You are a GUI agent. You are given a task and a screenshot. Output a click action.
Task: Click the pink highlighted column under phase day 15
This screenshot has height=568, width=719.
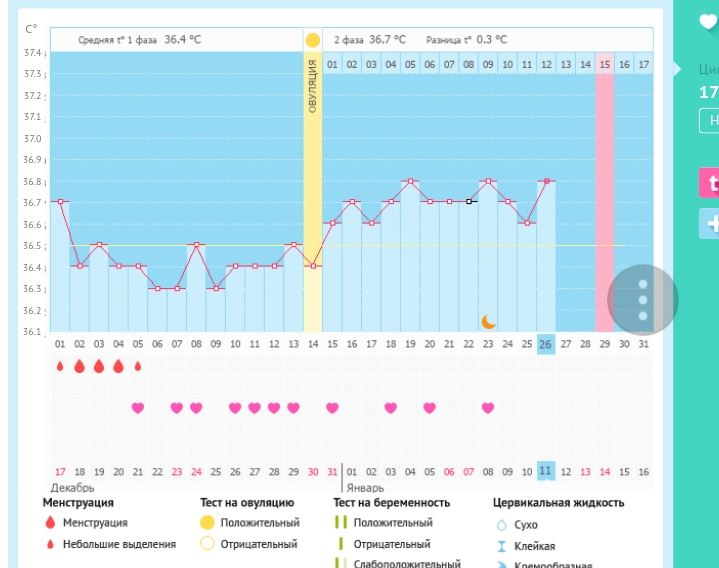(x=605, y=200)
